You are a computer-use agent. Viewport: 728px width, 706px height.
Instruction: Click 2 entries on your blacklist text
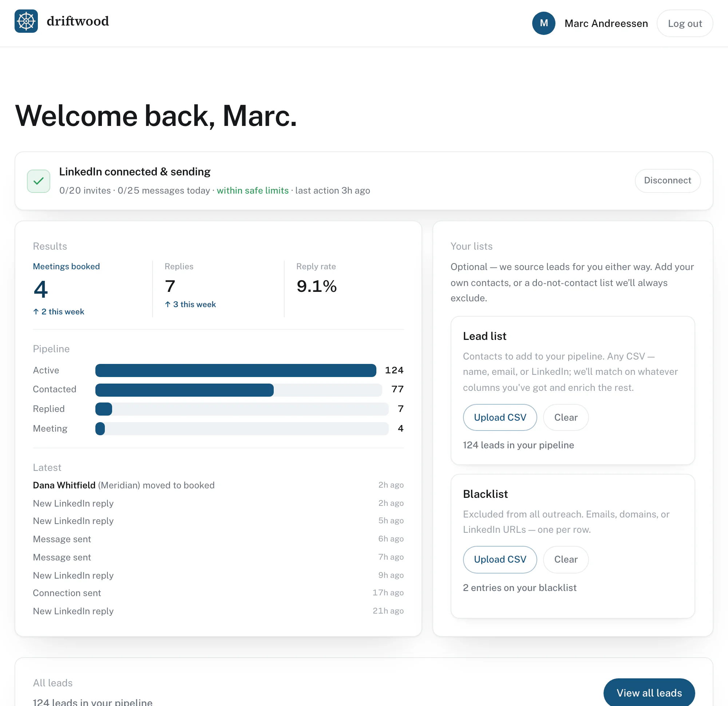pyautogui.click(x=520, y=587)
